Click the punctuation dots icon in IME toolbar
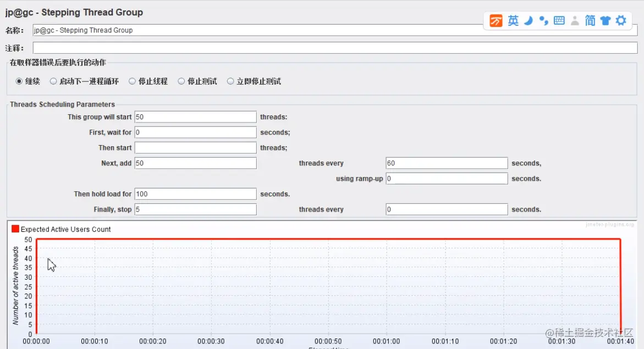This screenshot has width=644, height=349. click(544, 20)
